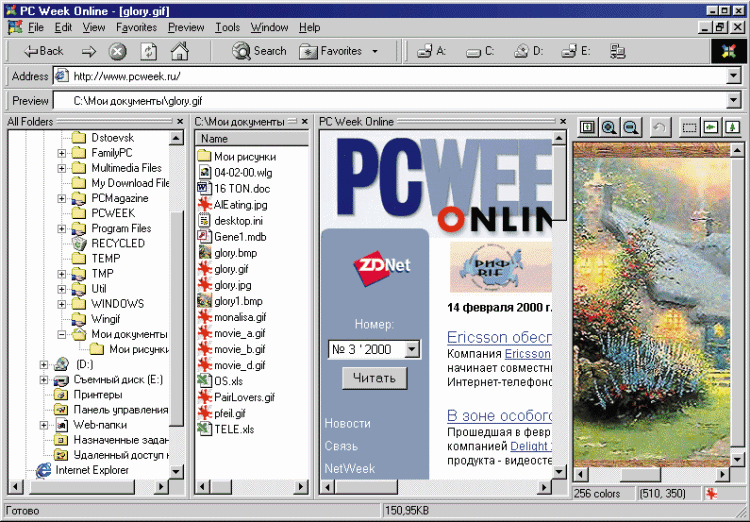The width and height of the screenshot is (750, 522).
Task: Open the Tools menu
Action: coord(227,27)
